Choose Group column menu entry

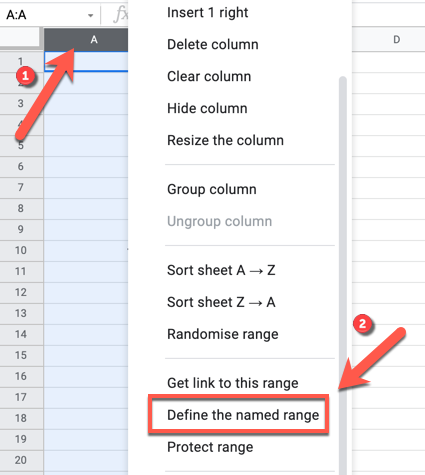coord(212,189)
